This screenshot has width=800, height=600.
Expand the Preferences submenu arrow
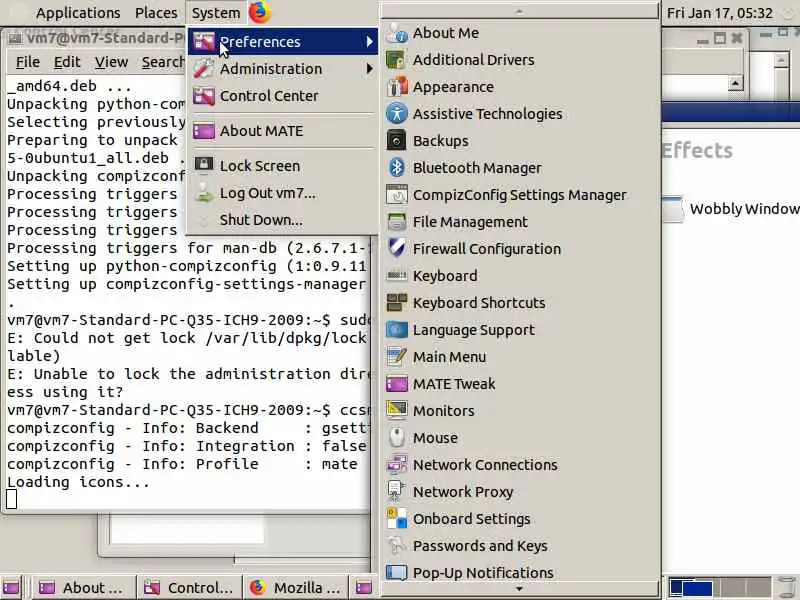tap(369, 42)
